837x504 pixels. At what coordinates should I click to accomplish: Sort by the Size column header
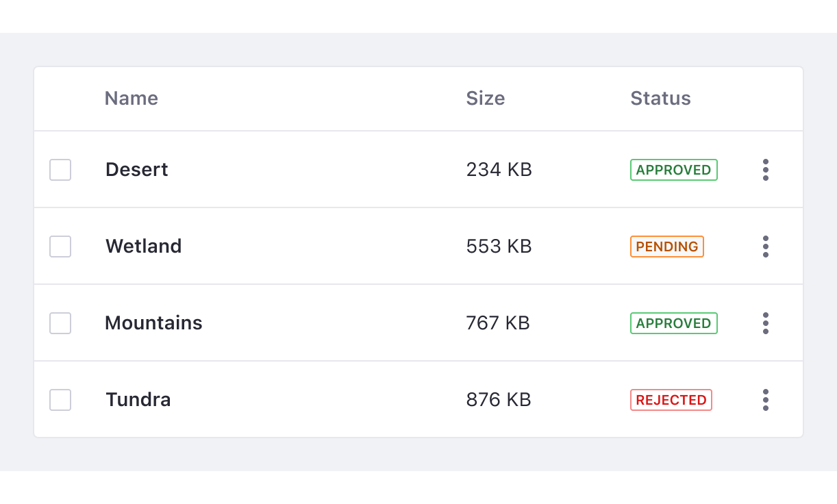click(486, 98)
